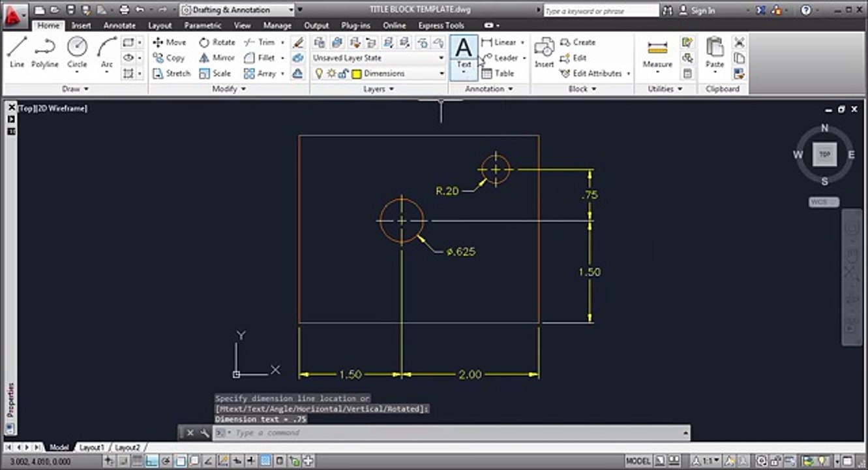Toggle MODEL space button in status bar
Screen dimensions: 868x470
638,461
